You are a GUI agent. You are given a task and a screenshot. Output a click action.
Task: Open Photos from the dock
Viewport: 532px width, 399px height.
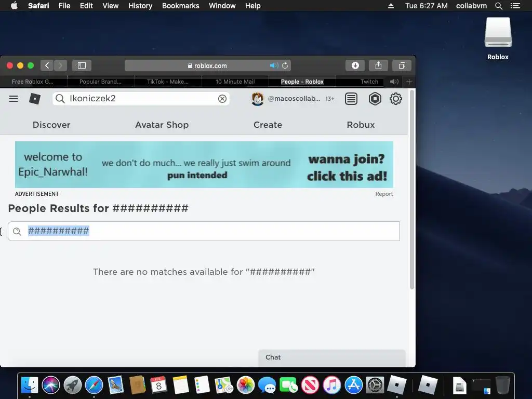[x=245, y=385]
